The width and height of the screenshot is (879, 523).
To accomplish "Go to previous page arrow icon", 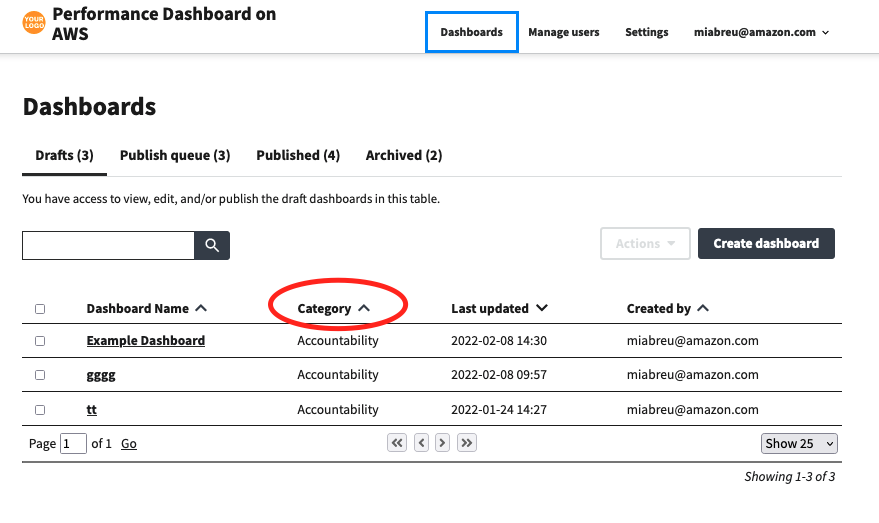I will point(422,443).
